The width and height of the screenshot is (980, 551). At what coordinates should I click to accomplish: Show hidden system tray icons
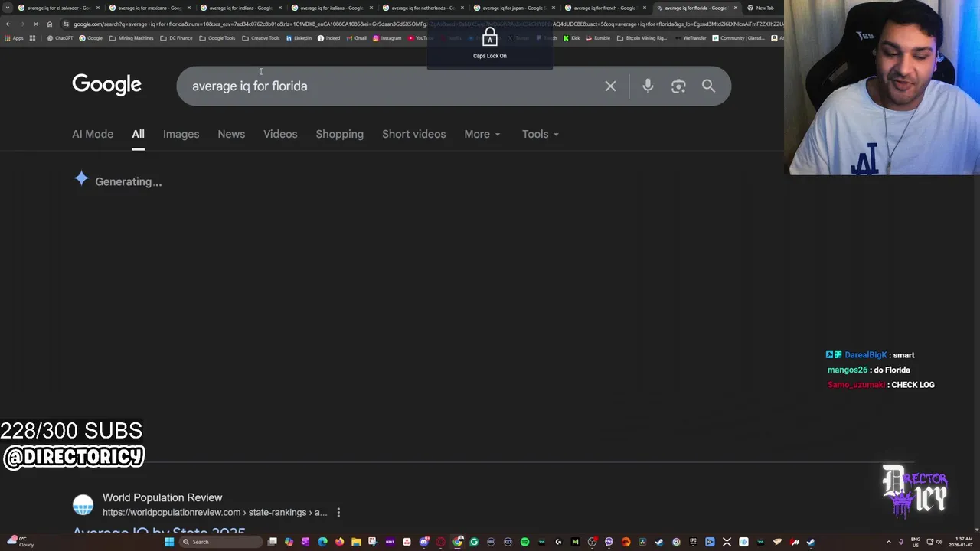pyautogui.click(x=889, y=542)
